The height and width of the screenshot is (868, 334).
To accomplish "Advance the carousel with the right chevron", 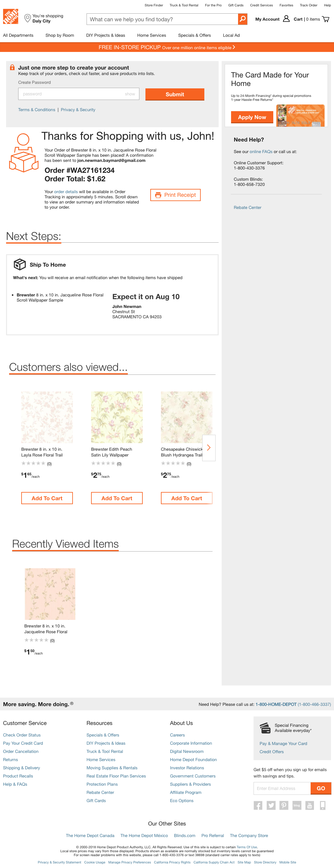I will tap(209, 447).
